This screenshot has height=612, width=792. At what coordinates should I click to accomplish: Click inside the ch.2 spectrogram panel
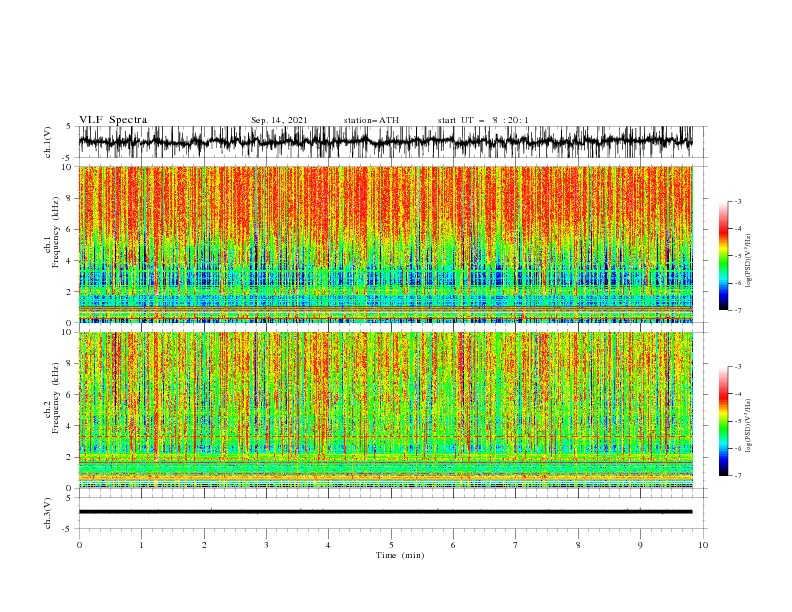point(385,410)
